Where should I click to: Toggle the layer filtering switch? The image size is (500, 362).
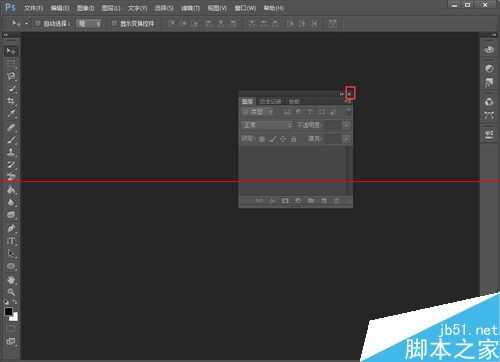coord(348,111)
